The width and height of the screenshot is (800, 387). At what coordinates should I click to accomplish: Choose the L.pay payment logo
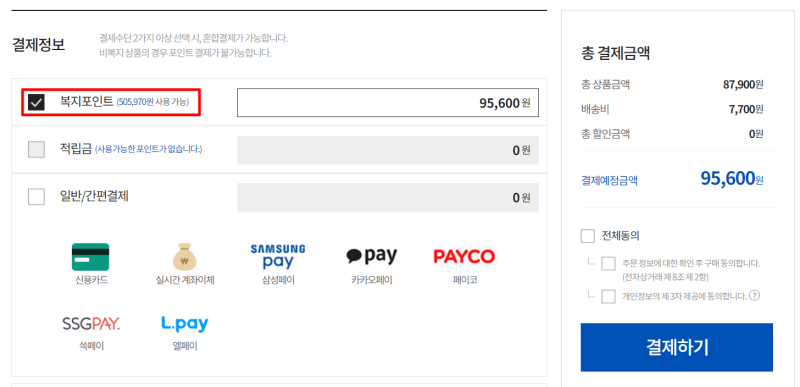185,324
